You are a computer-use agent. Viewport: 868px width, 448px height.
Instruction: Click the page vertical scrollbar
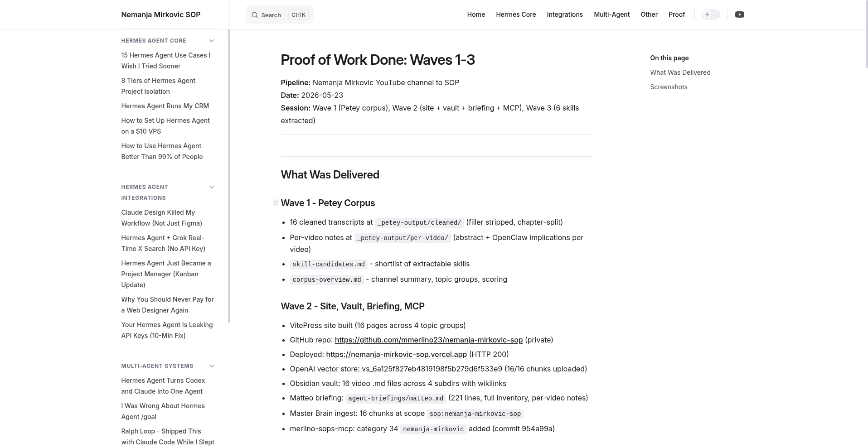[866, 34]
